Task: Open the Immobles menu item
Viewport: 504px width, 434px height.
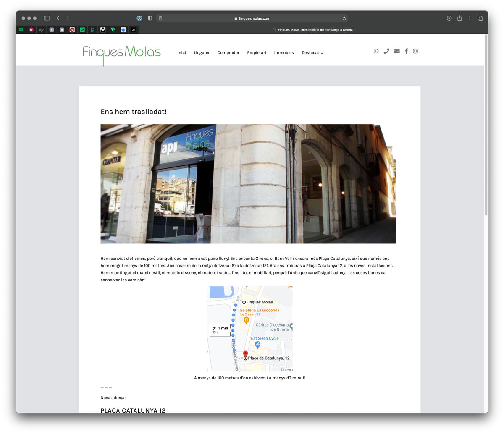Action: pos(284,53)
